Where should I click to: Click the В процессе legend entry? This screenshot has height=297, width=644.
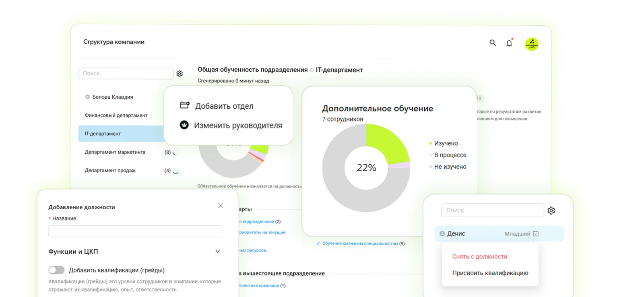click(448, 155)
